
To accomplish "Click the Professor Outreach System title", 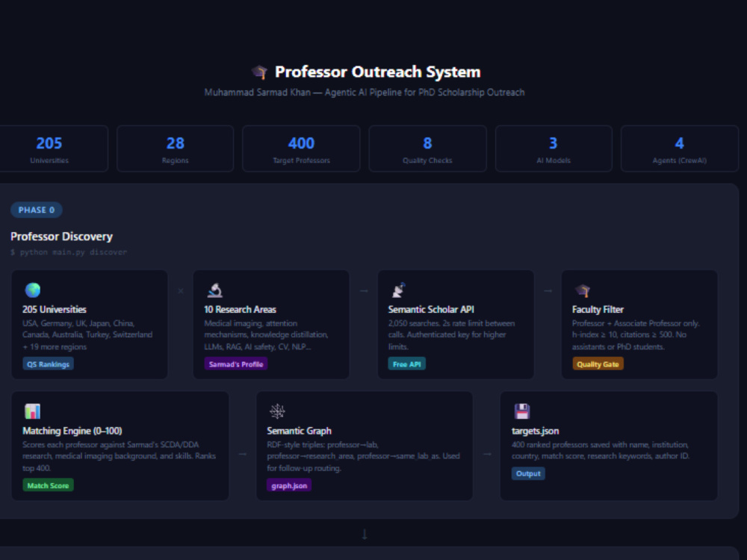I will point(378,72).
